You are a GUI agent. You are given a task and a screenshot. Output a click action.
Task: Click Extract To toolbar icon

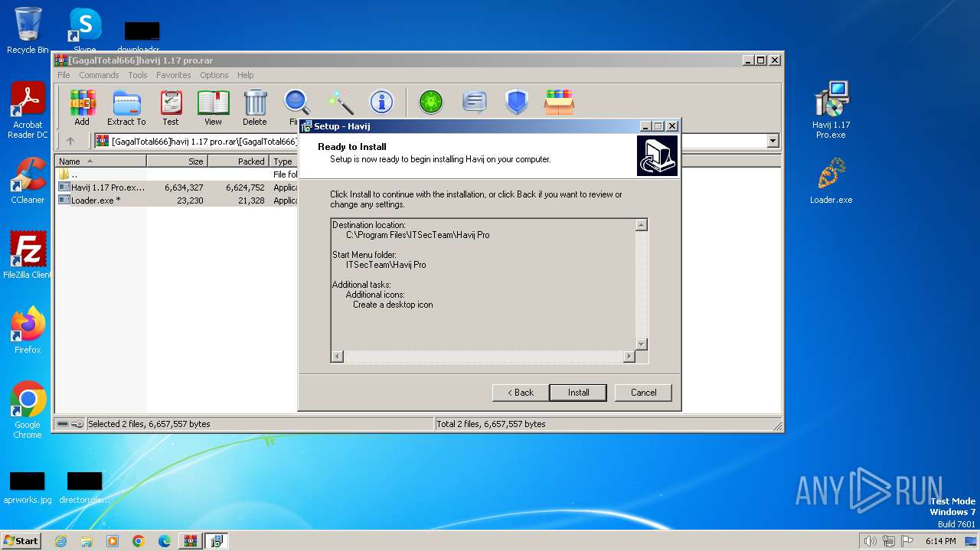coord(126,107)
